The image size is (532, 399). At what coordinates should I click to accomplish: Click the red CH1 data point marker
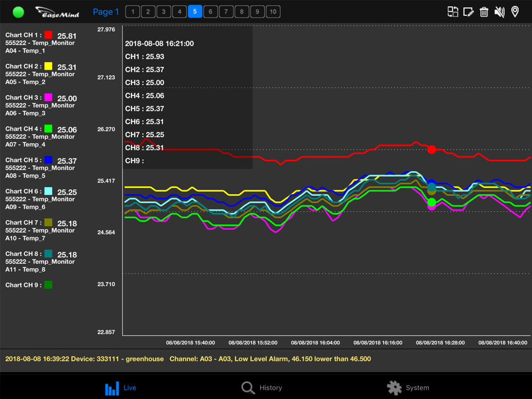(x=431, y=149)
